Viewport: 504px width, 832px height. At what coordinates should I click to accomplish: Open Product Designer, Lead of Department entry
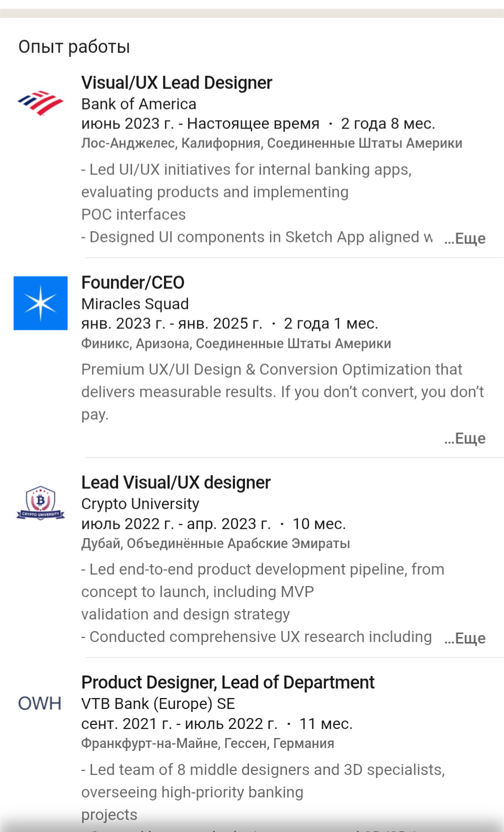tap(227, 682)
